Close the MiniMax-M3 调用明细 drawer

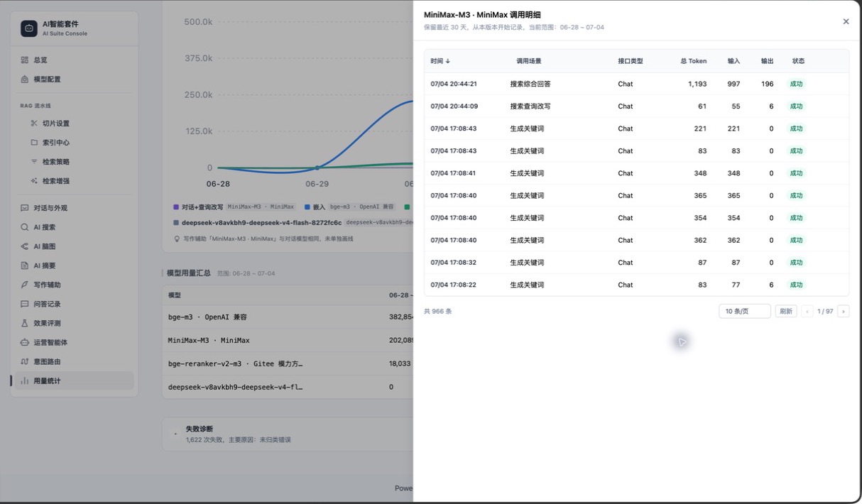coord(846,21)
